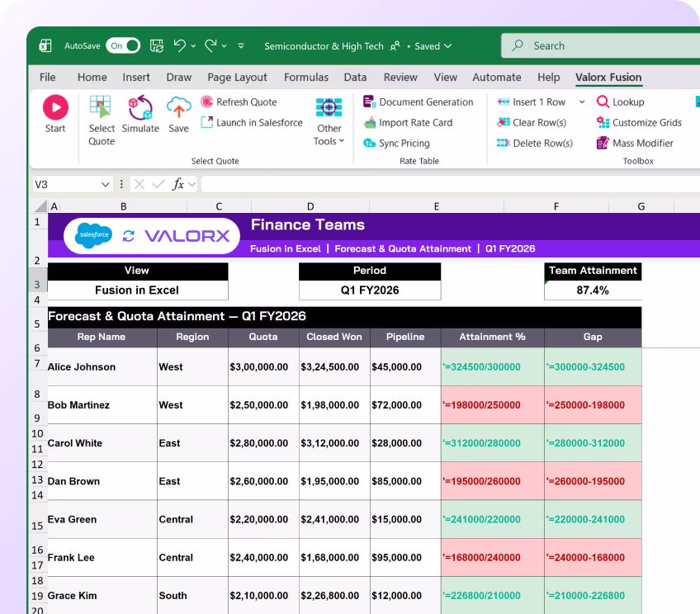Screen dimensions: 700x614
Task: Click Clear Row(s)
Action: pos(532,123)
